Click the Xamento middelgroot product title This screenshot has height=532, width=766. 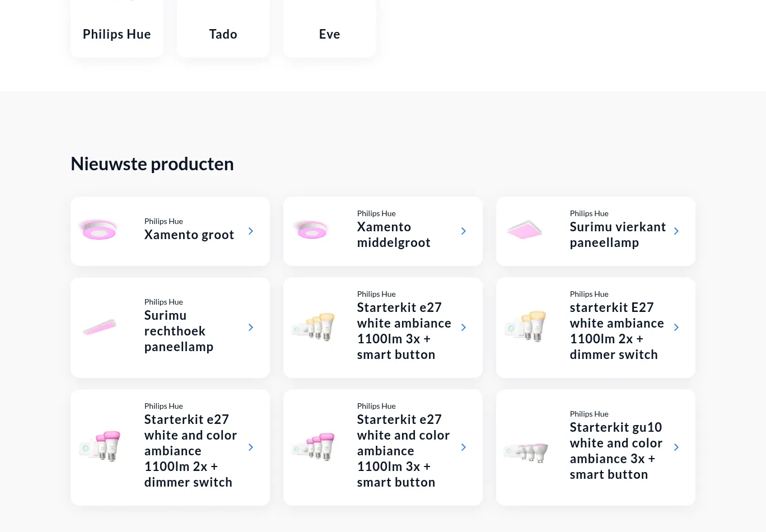pos(394,235)
